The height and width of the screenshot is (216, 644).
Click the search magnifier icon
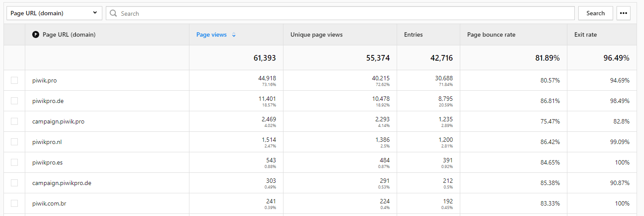pos(114,14)
